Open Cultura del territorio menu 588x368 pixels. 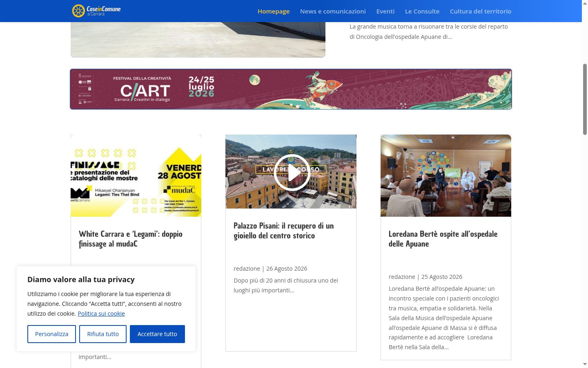[481, 11]
